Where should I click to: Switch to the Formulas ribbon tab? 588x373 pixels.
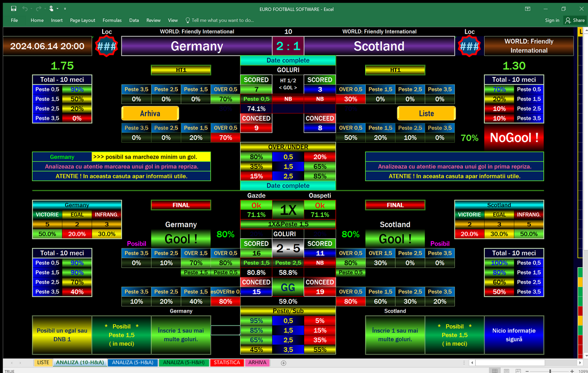point(112,20)
